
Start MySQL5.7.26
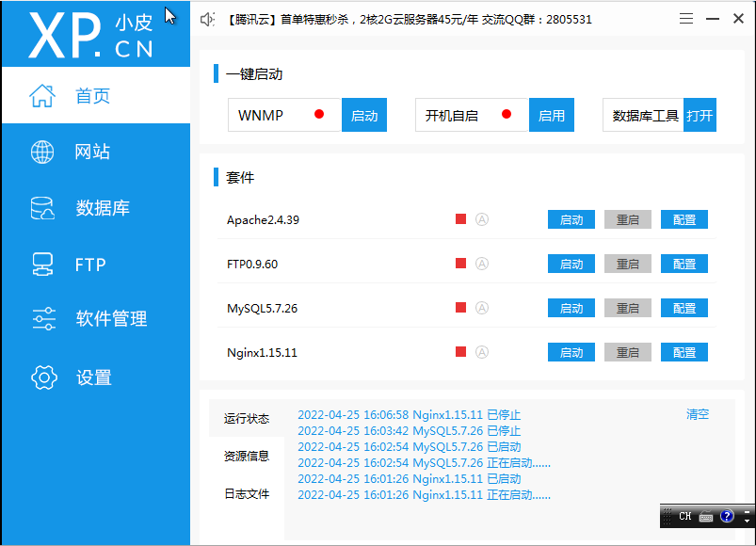point(571,308)
